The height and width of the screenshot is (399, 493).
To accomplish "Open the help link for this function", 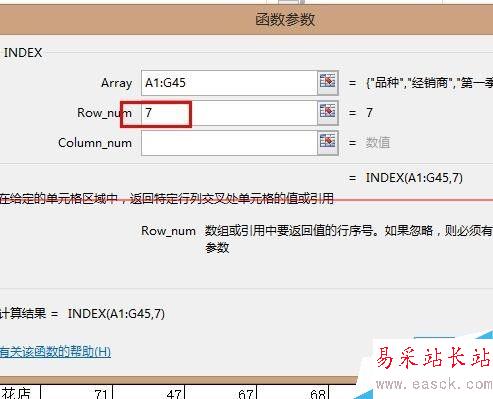I will (x=55, y=352).
